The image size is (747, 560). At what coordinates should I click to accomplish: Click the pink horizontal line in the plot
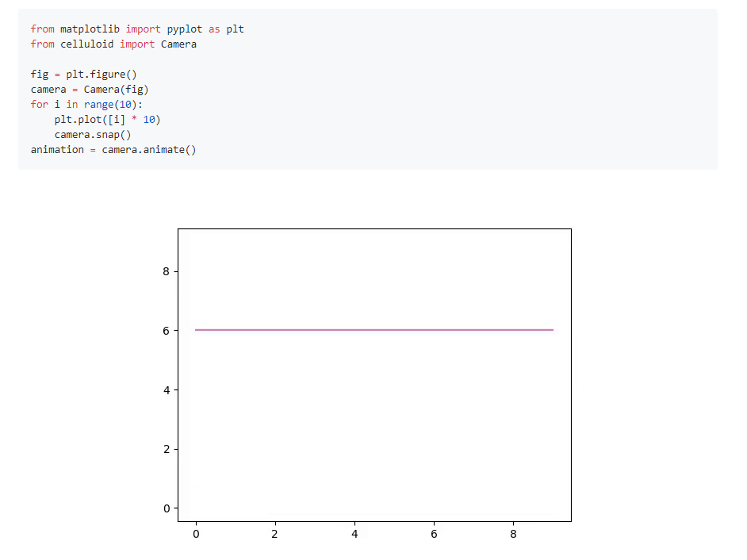pos(374,330)
